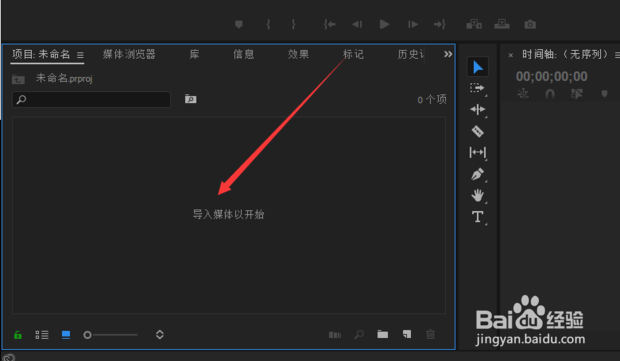The height and width of the screenshot is (361, 620).
Task: Switch to the 效果 tab
Action: [298, 54]
